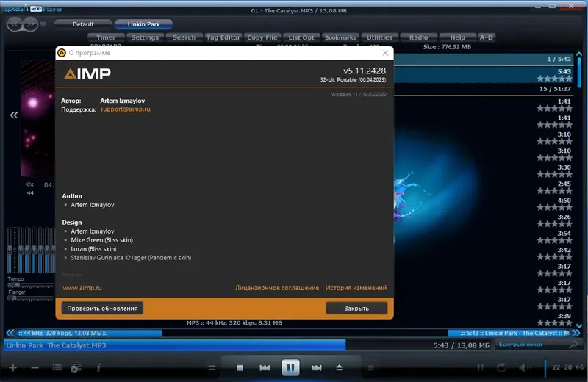Stop playback

pos(240,368)
